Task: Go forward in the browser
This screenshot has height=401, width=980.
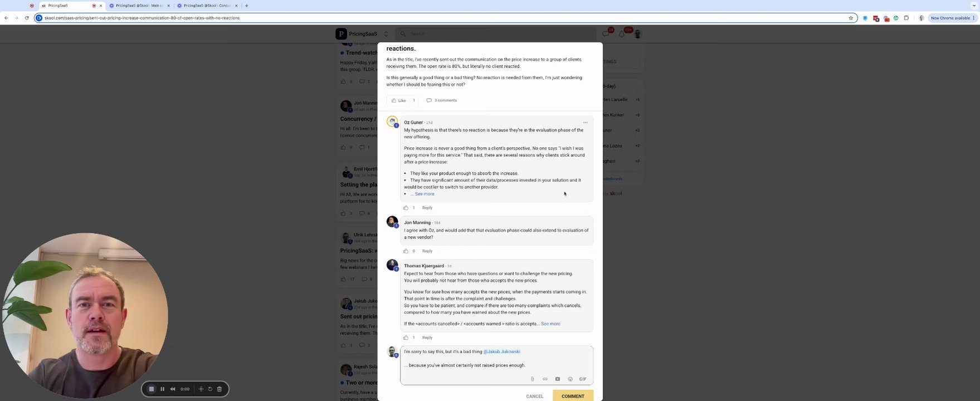Action: coord(16,18)
